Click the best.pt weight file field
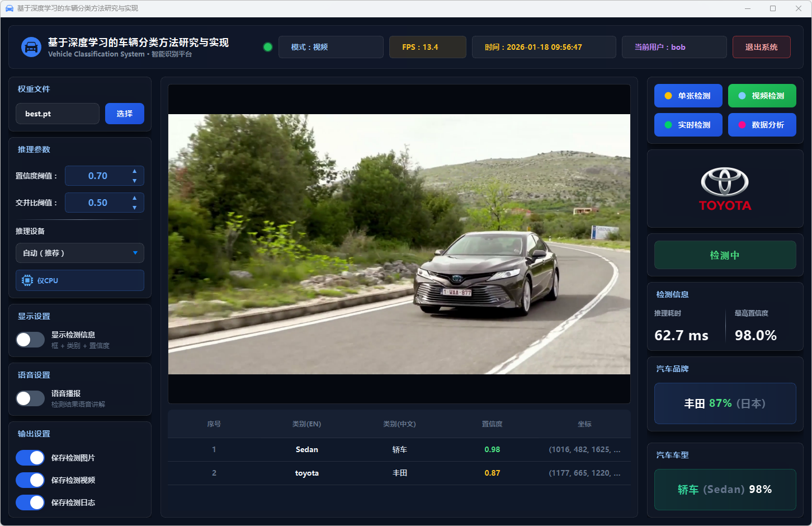Screen dimensions: 812x526 pos(58,114)
